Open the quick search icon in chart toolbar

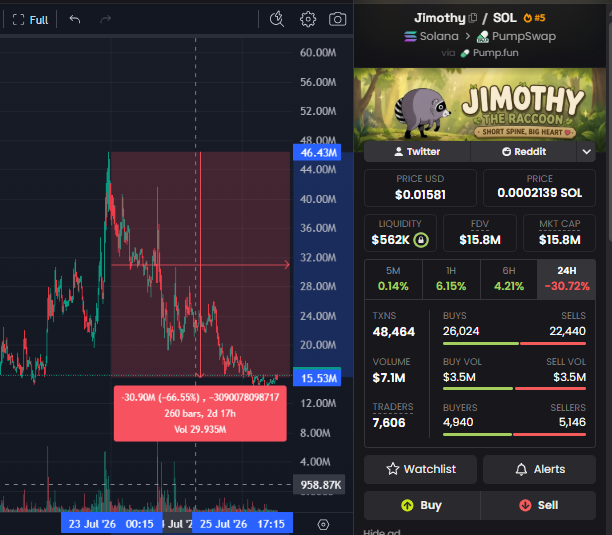tap(277, 19)
